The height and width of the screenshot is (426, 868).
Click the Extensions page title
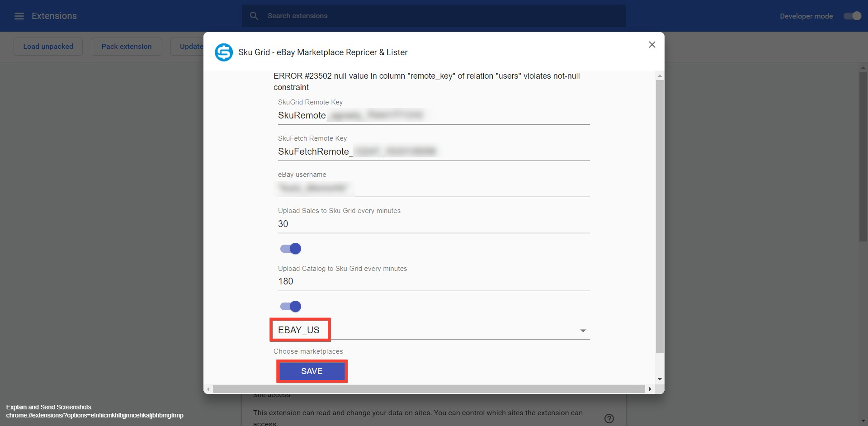54,16
